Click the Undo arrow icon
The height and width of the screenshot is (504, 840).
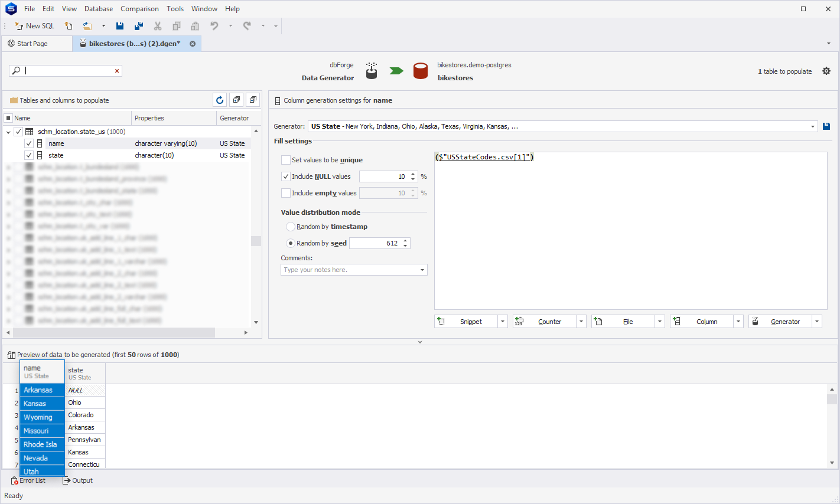(214, 26)
